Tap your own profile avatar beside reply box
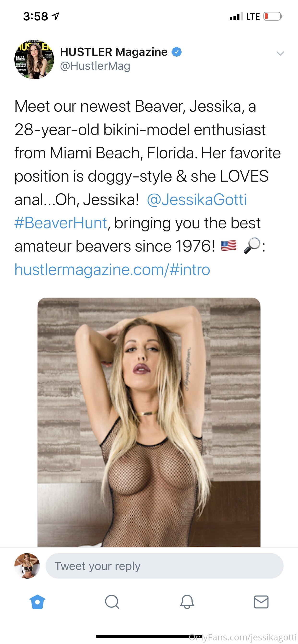This screenshot has width=298, height=644. [27, 566]
